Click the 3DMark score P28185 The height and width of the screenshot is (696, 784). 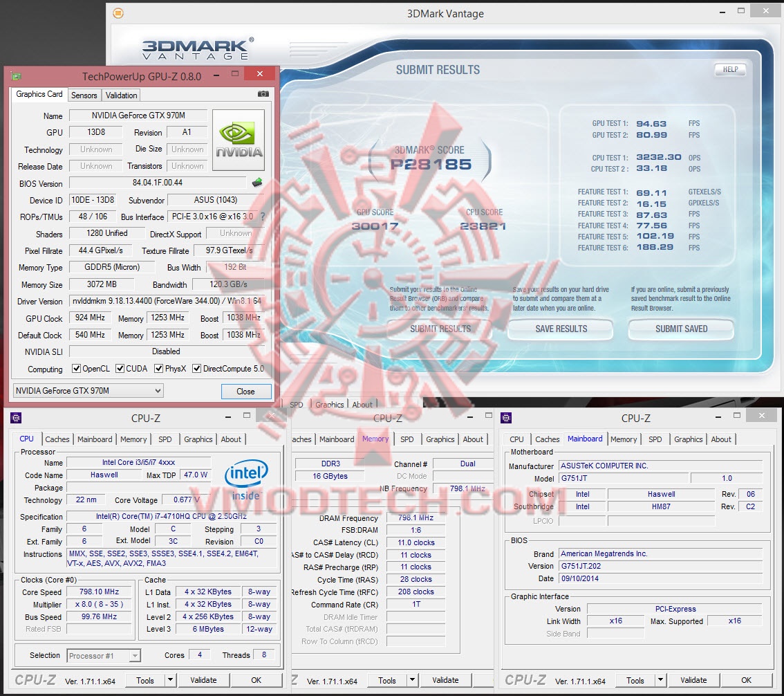(x=431, y=164)
